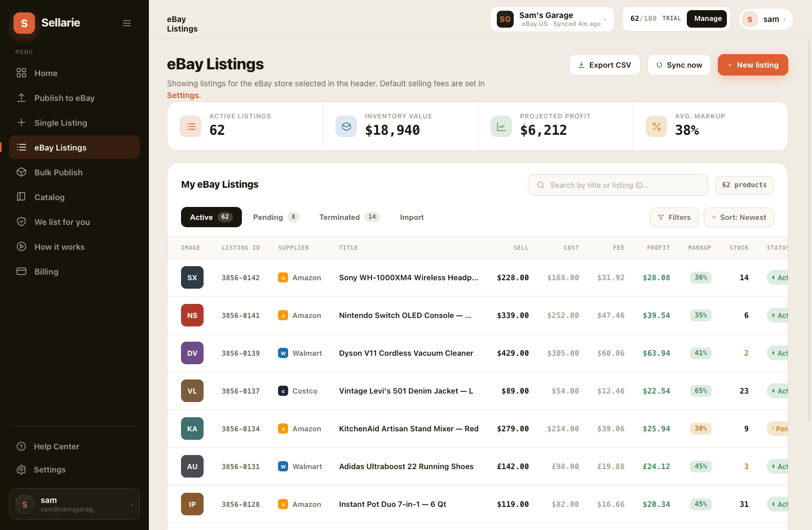Click the SX product thumbnail
Image resolution: width=812 pixels, height=530 pixels.
(192, 277)
